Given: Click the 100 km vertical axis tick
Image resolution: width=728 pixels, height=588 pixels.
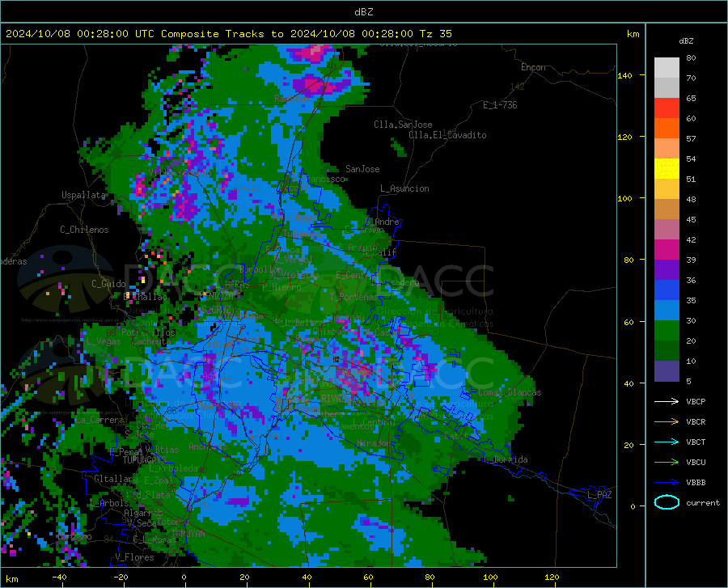Looking at the screenshot, I should coord(624,199).
